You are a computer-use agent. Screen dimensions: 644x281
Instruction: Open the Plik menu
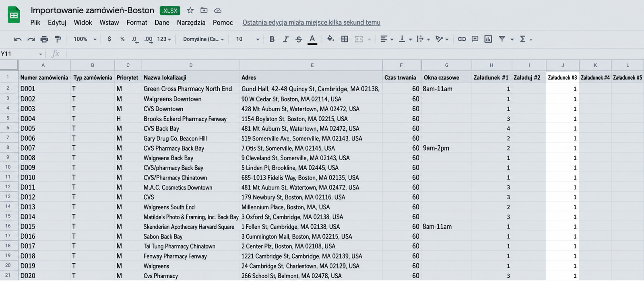click(x=35, y=23)
